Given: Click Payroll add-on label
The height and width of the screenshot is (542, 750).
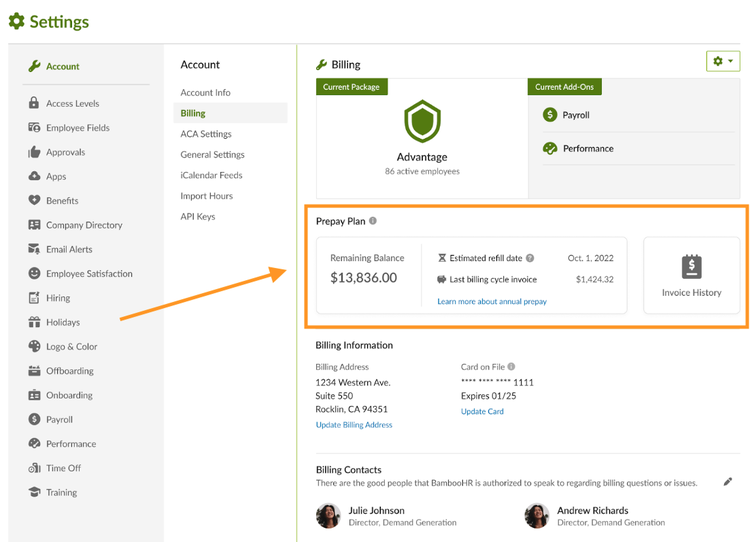Looking at the screenshot, I should click(x=576, y=115).
